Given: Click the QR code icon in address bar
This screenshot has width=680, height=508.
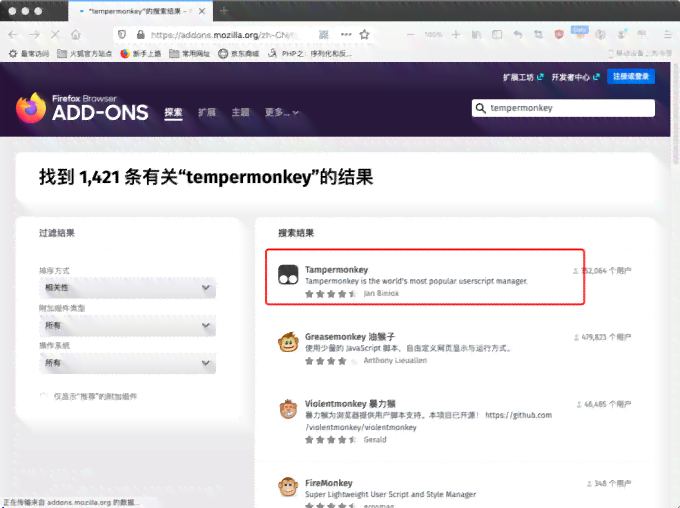Looking at the screenshot, I should tap(324, 34).
